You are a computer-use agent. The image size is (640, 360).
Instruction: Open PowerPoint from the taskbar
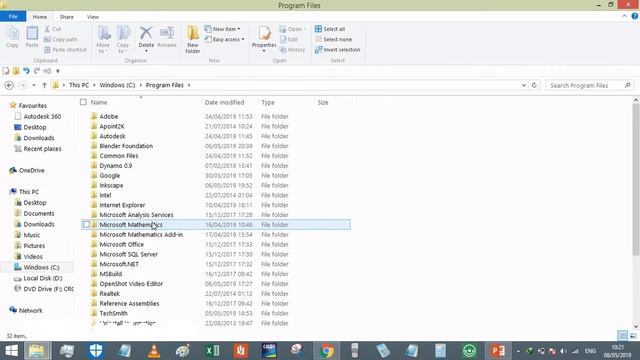coord(498,351)
